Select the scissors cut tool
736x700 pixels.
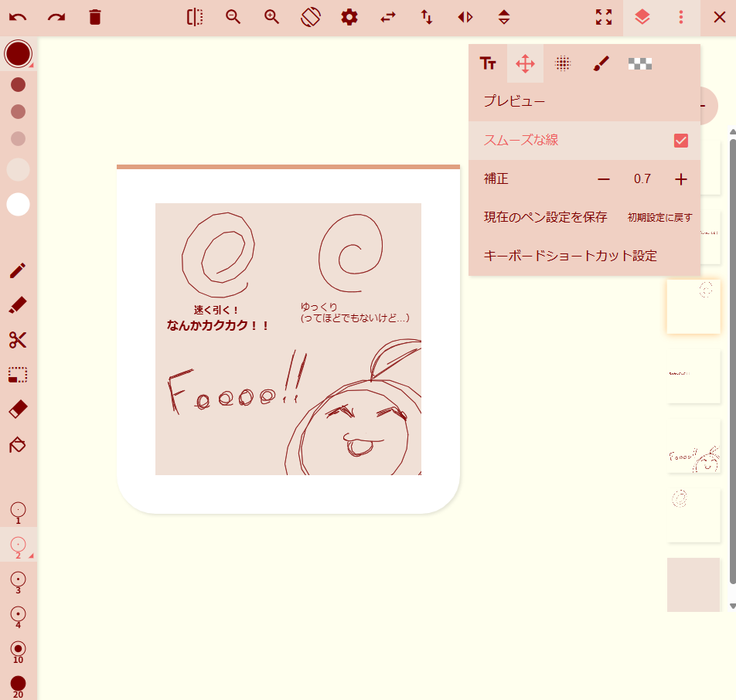(x=18, y=340)
